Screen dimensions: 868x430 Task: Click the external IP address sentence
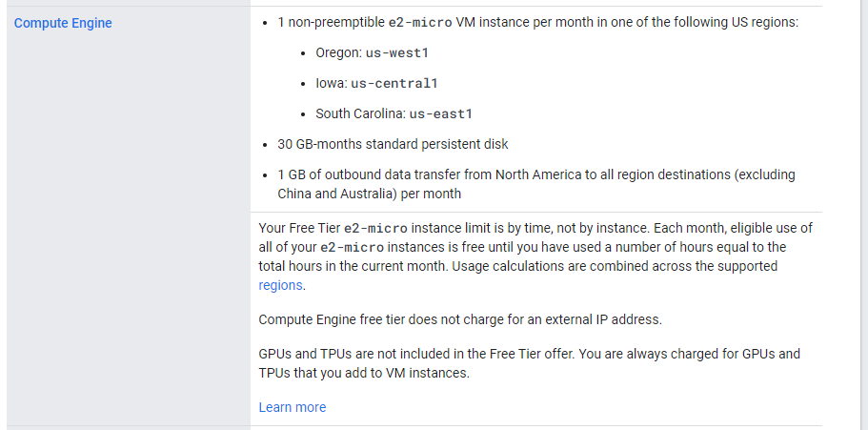pos(460,319)
